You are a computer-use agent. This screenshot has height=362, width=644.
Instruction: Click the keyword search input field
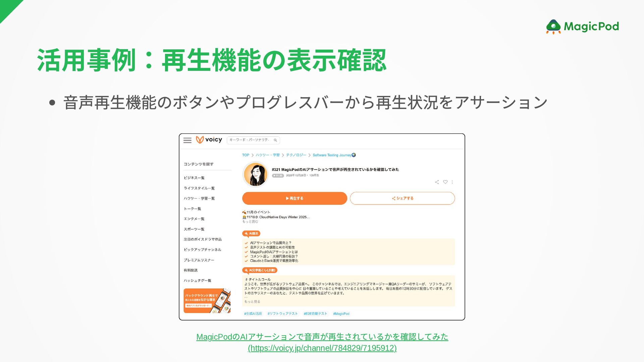(250, 140)
